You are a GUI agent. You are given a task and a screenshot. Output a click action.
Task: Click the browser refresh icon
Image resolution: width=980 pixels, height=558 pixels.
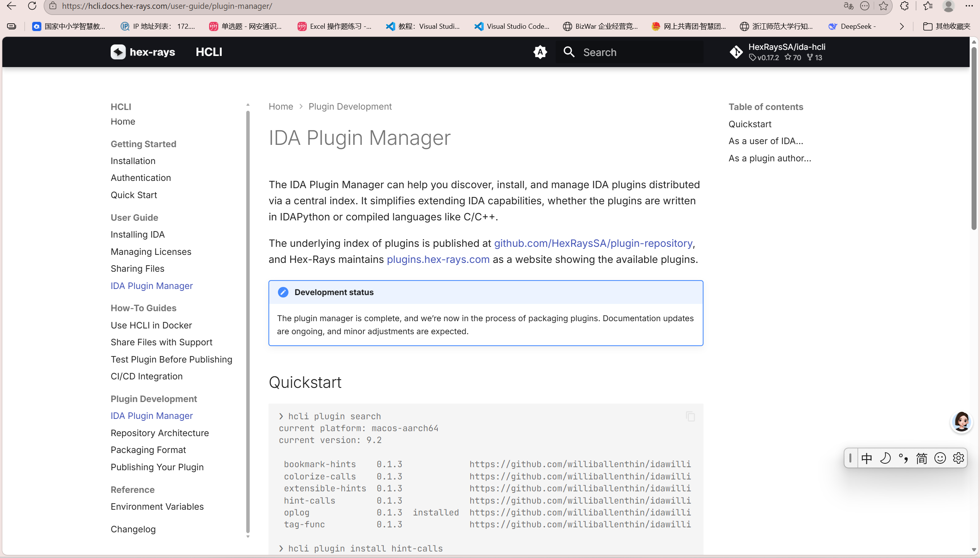pyautogui.click(x=32, y=6)
